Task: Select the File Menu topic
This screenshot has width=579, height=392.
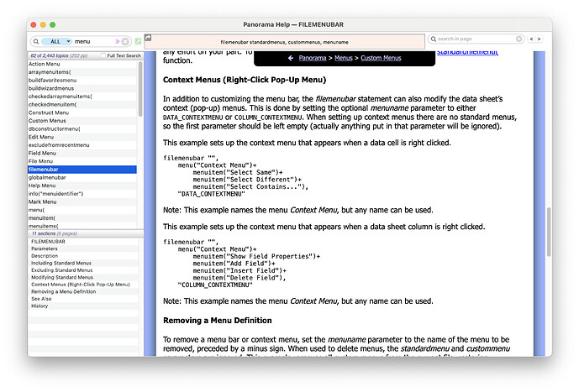Action: (82, 161)
